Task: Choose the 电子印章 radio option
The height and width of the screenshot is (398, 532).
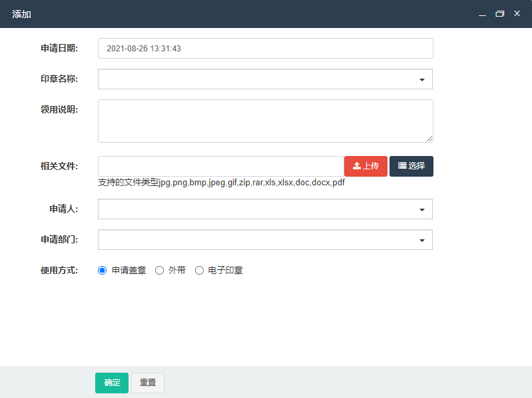Action: pos(200,270)
